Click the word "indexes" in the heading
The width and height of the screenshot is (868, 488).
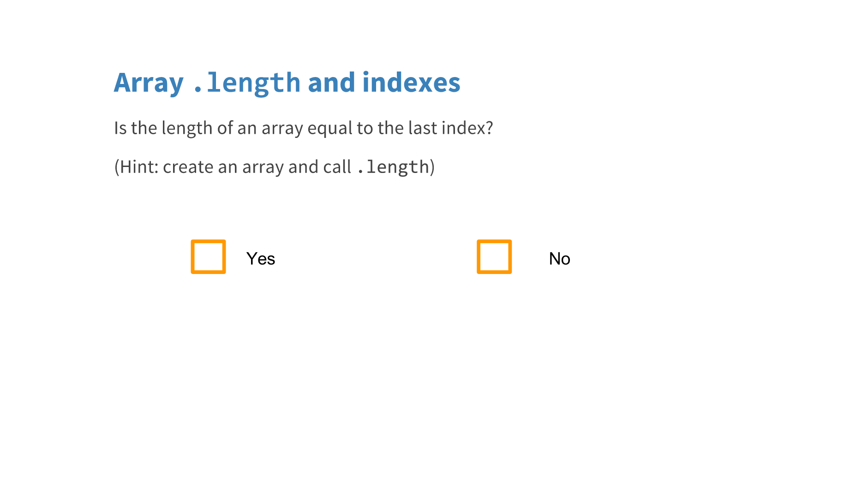[x=411, y=83]
